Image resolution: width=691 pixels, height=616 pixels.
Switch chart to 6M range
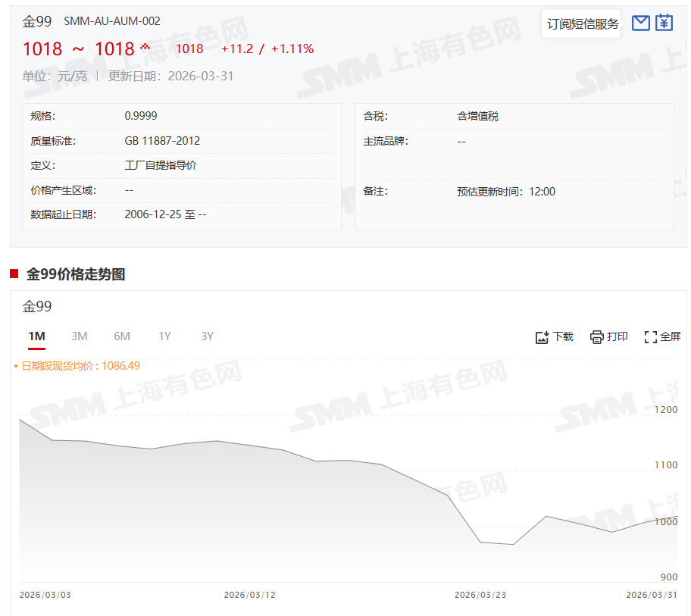coord(122,336)
